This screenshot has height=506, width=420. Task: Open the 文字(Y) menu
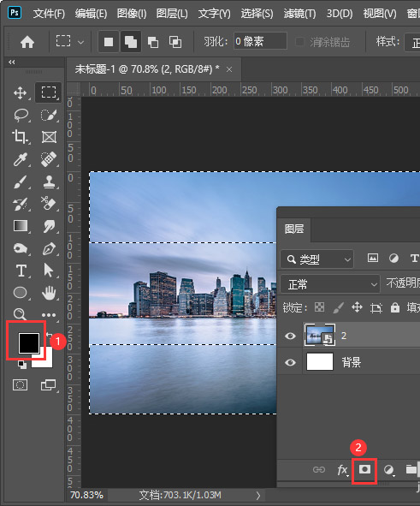[215, 14]
